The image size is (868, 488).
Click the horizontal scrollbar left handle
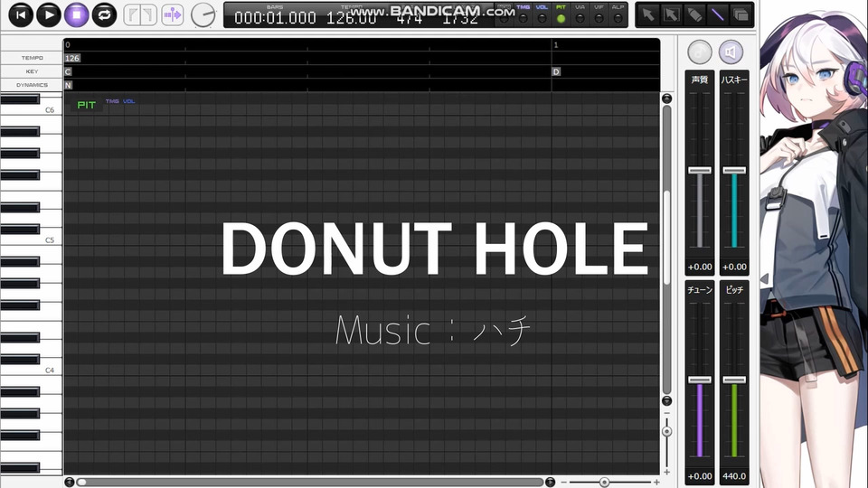click(70, 482)
